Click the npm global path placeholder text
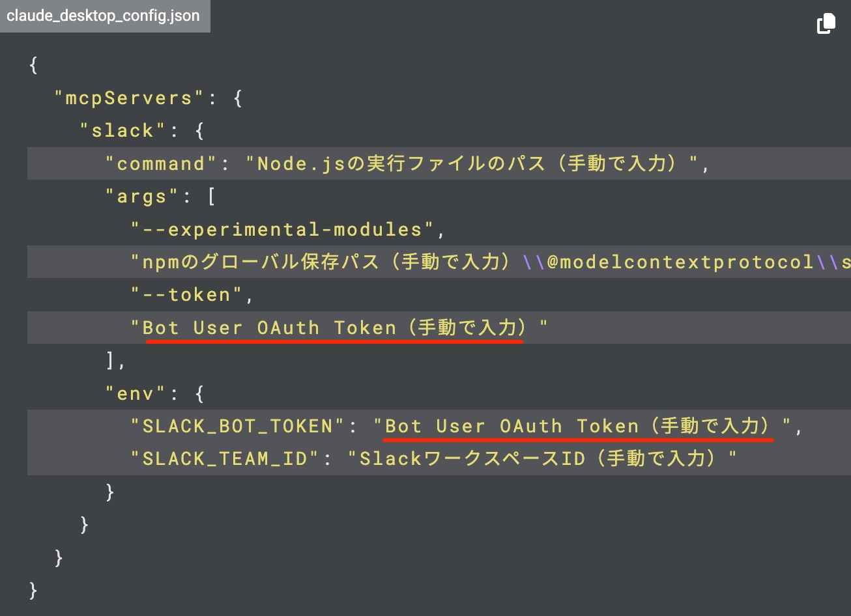This screenshot has height=616, width=851. (326, 262)
